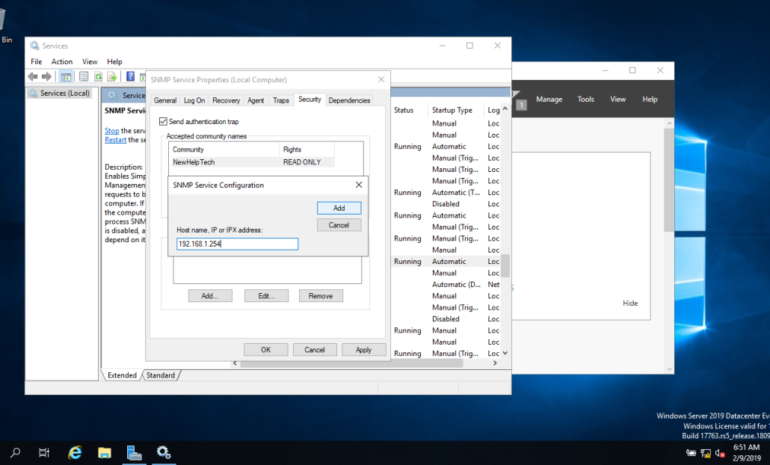Open Help menu in Server Manager
770x465 pixels.
point(650,99)
